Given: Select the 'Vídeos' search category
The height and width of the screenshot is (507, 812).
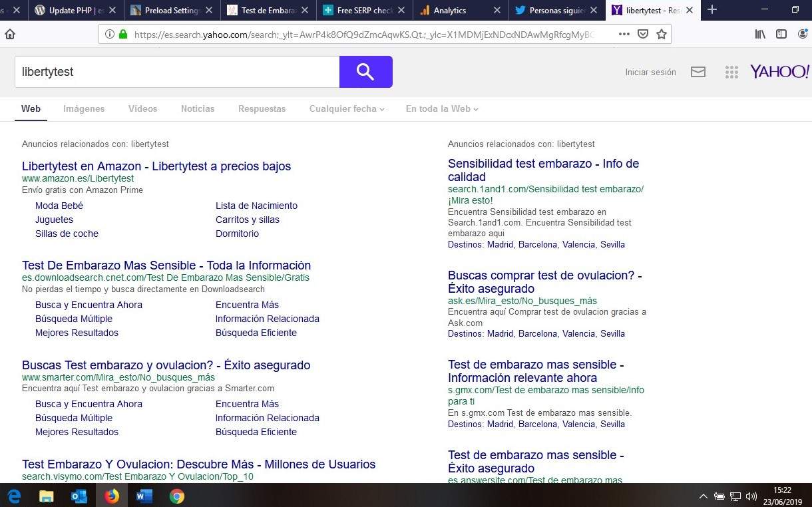Looking at the screenshot, I should [x=143, y=108].
